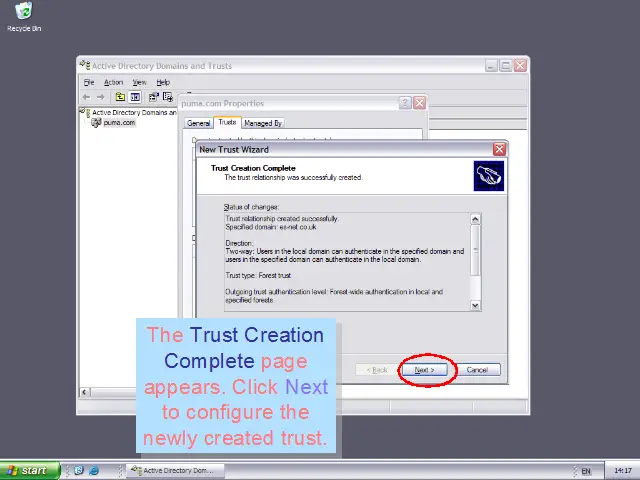Click the "Trust type: Forest trust" line
The width and height of the screenshot is (640, 480).
pyautogui.click(x=258, y=276)
